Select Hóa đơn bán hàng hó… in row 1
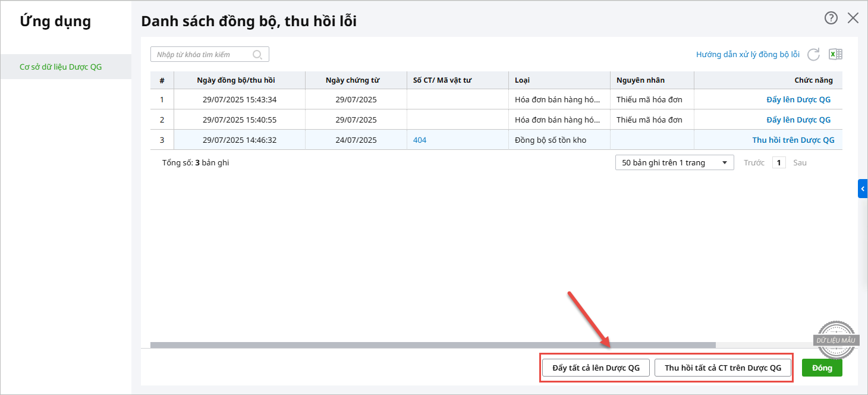This screenshot has width=868, height=395. 559,99
